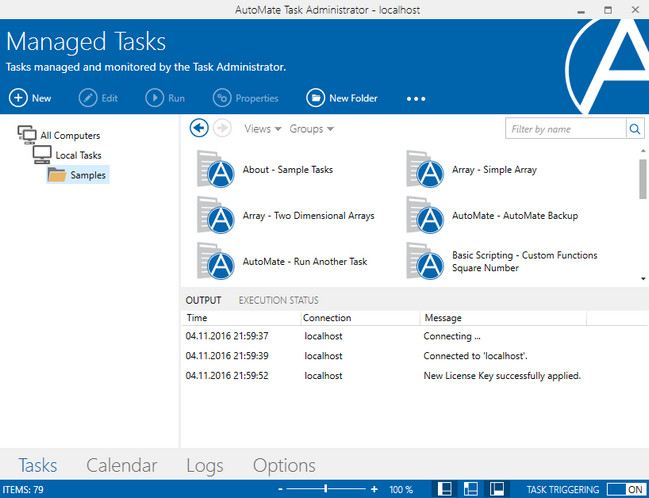The width and height of the screenshot is (649, 498).
Task: Select the third layout view button in status bar
Action: 495,489
